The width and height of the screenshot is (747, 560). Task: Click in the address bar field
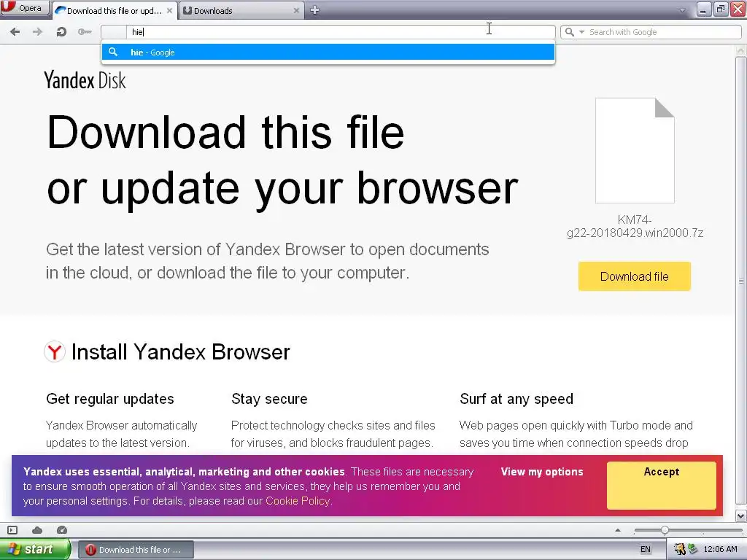(328, 32)
